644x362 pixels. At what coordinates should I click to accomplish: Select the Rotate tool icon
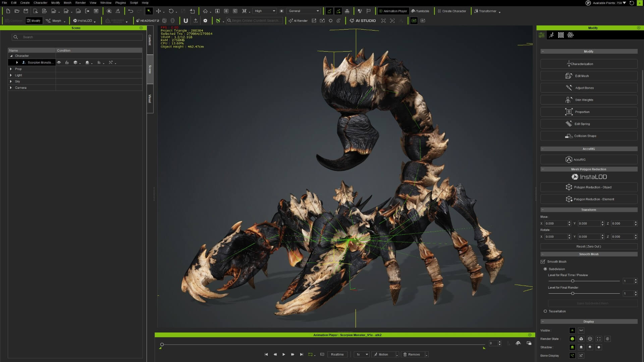pos(171,11)
